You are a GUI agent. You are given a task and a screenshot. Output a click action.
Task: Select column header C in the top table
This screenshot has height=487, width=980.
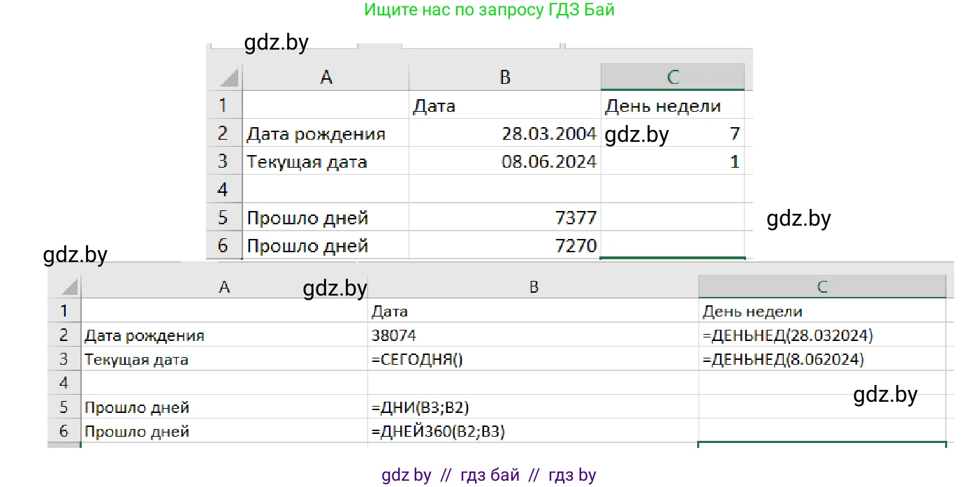pos(673,76)
